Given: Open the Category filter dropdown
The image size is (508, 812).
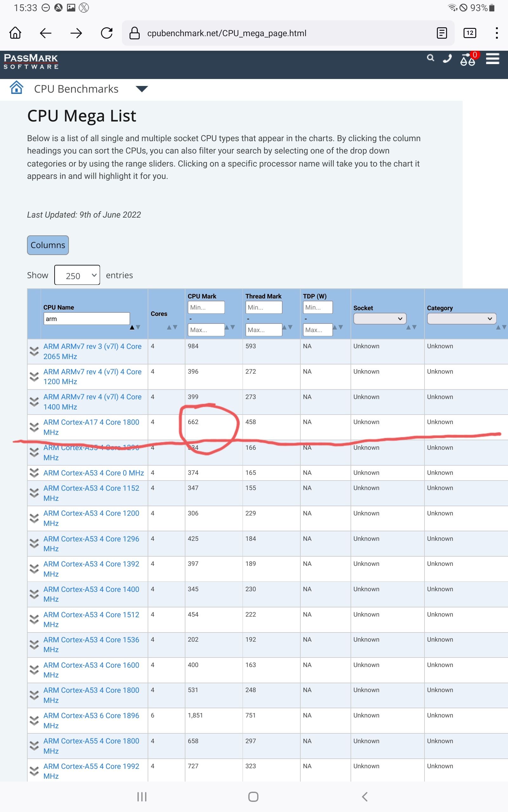Looking at the screenshot, I should click(462, 319).
